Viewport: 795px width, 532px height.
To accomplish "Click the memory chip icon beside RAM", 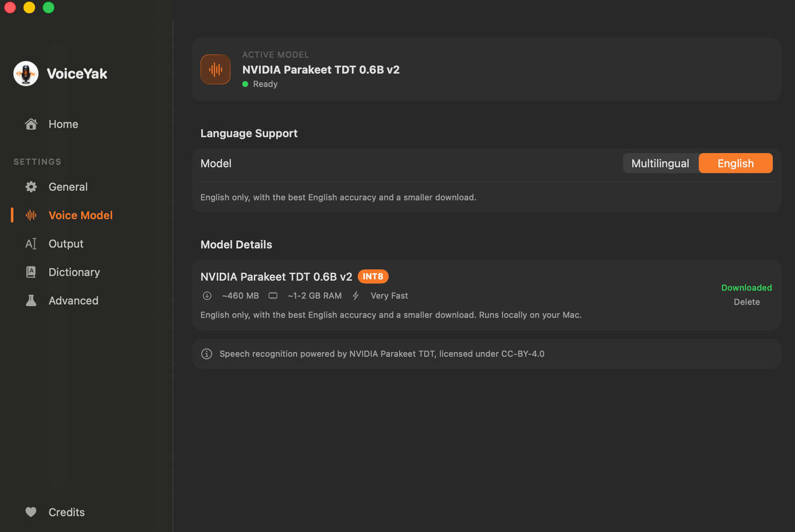I will pos(273,296).
